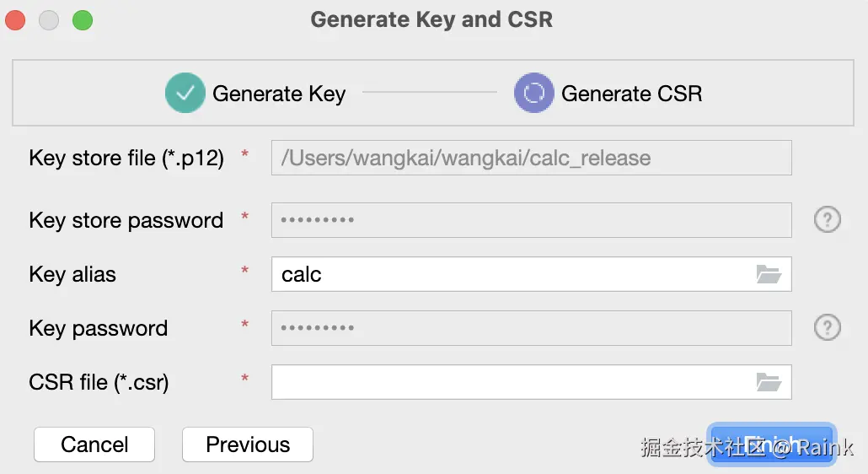
Task: Select the Generate Key step label
Action: [279, 93]
